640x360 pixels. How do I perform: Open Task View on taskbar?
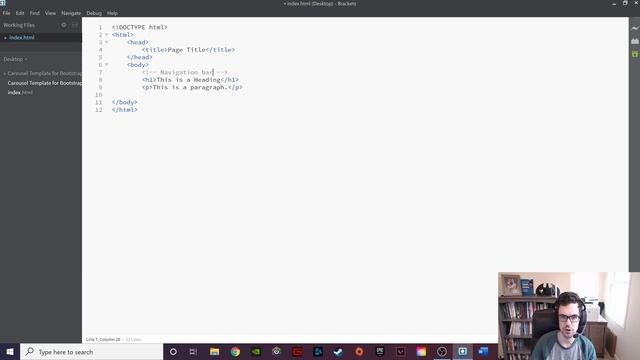tap(193, 352)
